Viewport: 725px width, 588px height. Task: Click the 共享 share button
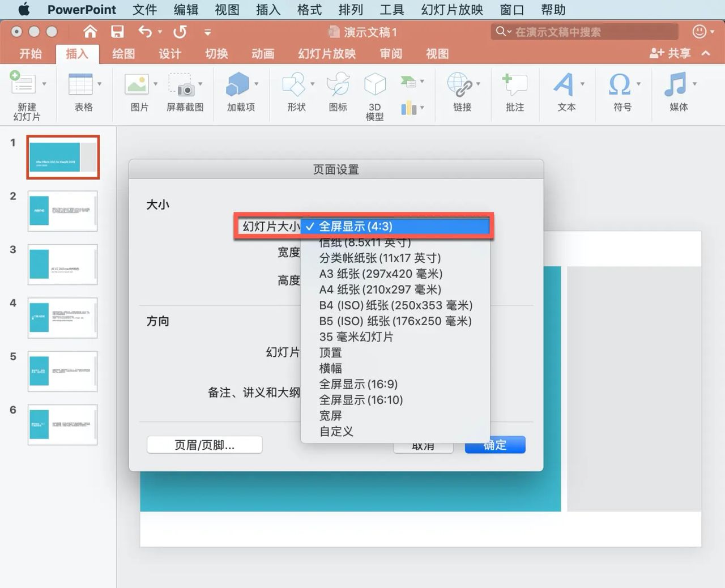671,53
